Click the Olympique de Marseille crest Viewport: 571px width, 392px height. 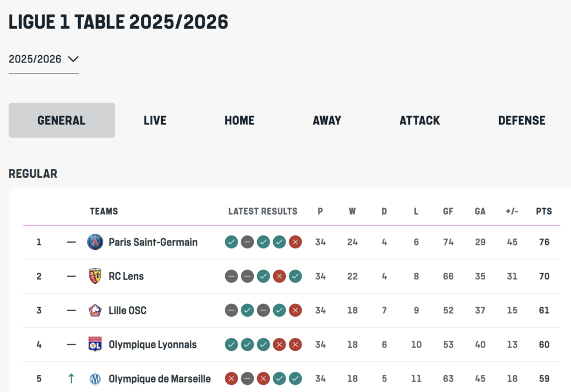coord(95,379)
